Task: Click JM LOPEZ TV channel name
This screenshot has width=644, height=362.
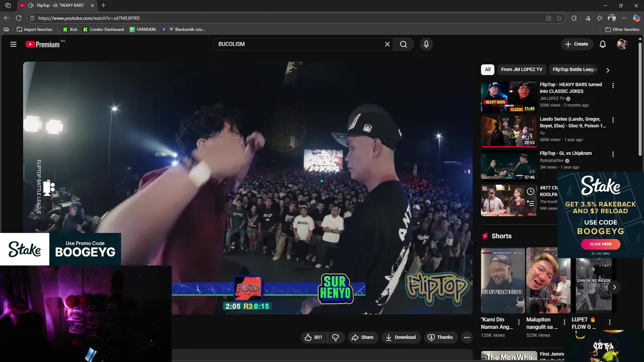Action: [552, 99]
